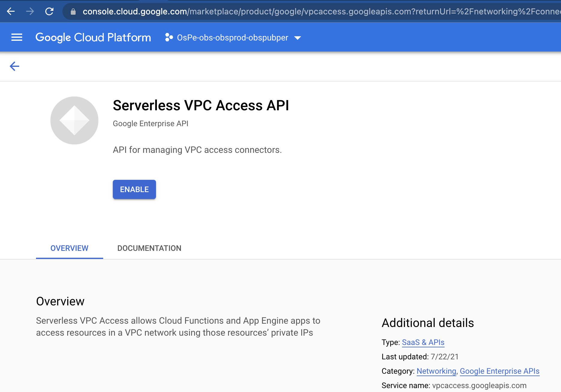Click the Google Cloud Platform logo
The image size is (561, 392).
(93, 37)
